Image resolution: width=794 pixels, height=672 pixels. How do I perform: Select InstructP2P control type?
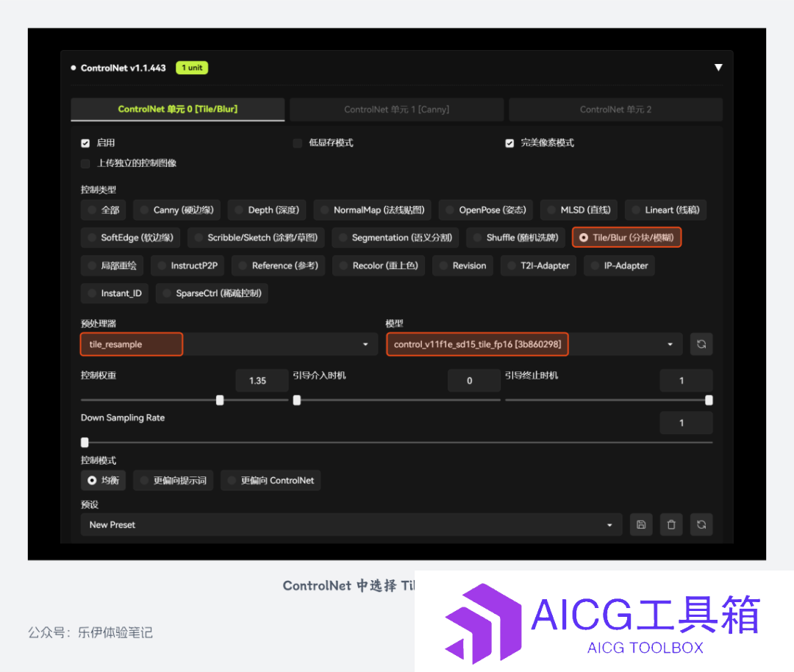pyautogui.click(x=187, y=265)
